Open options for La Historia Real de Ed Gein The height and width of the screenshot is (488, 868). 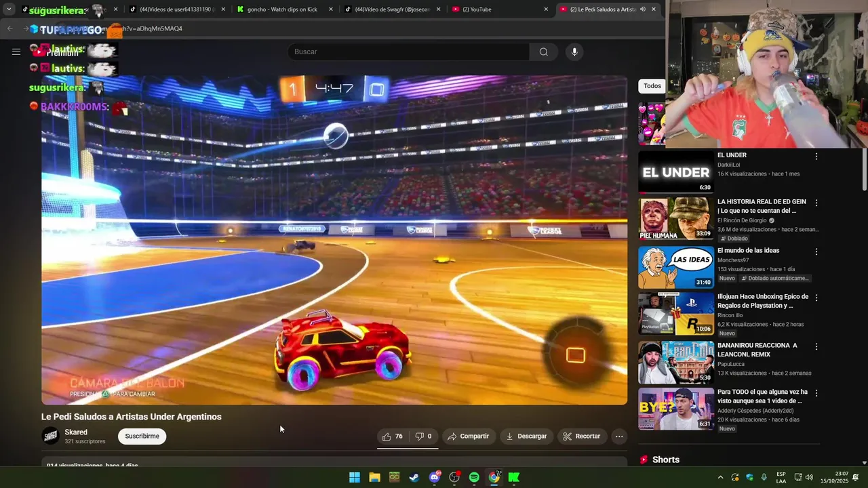point(816,203)
